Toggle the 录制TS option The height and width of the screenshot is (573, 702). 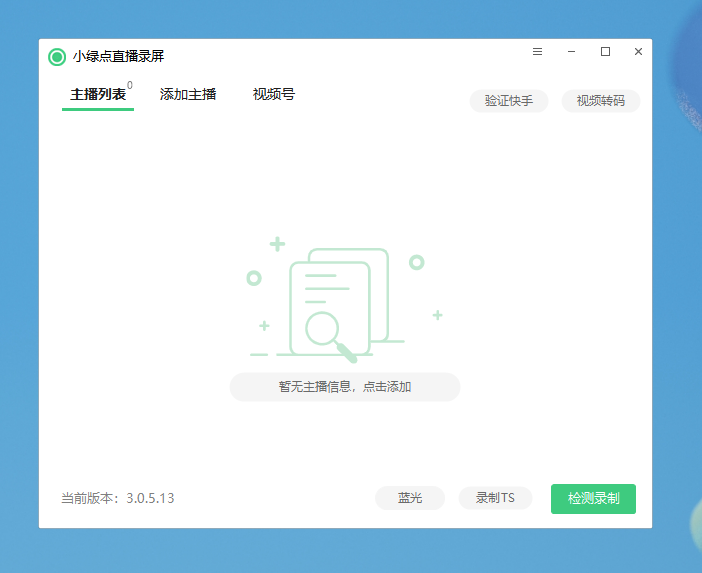coord(495,498)
